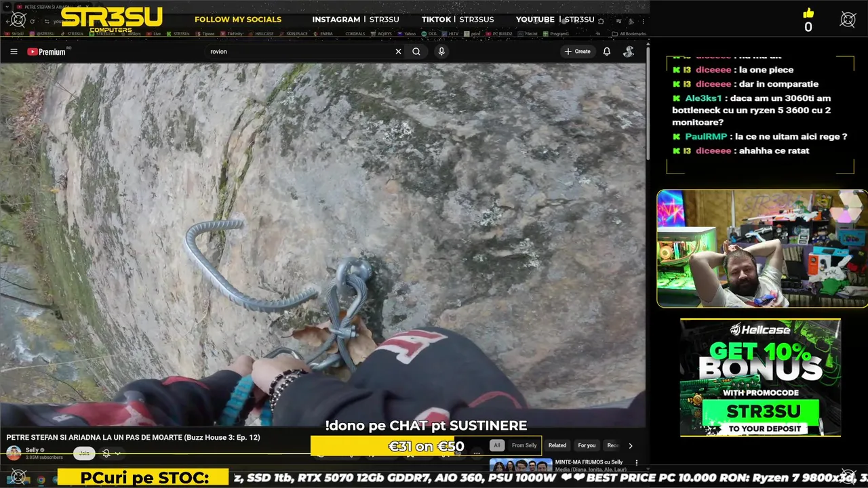Image resolution: width=868 pixels, height=488 pixels.
Task: Click TIKTOK STR3SUS social label
Action: point(458,19)
